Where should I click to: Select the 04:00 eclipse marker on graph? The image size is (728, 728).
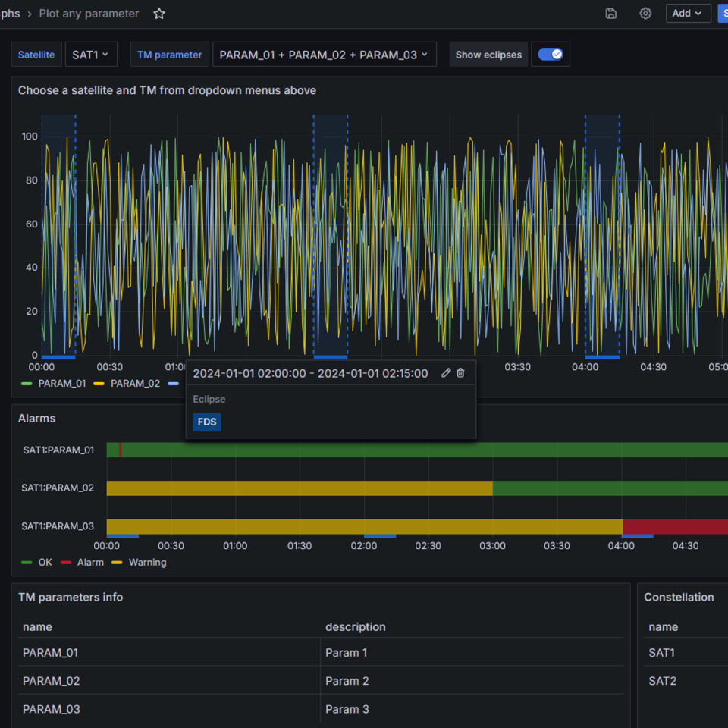602,357
